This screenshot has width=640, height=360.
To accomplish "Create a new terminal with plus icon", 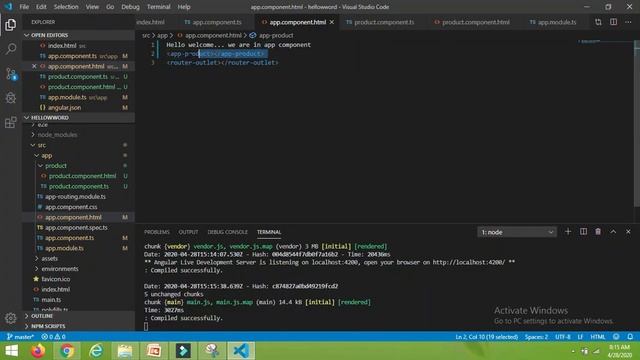I will 568,231.
